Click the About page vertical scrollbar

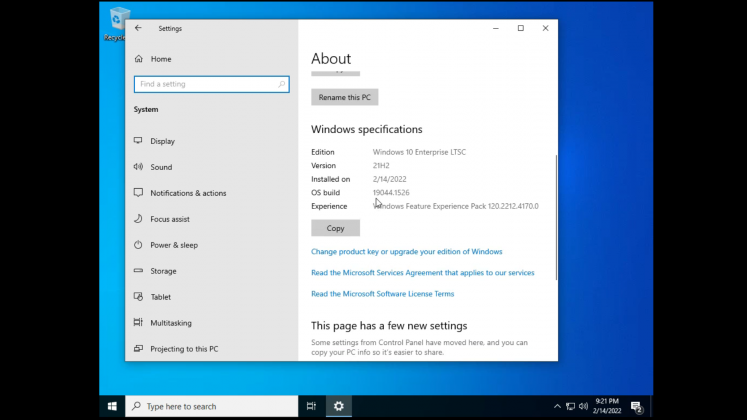[556, 217]
